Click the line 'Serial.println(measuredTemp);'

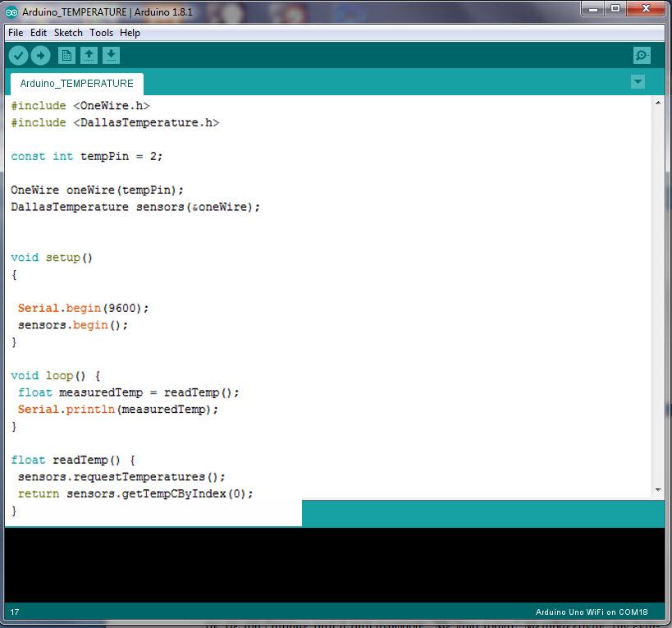click(x=118, y=410)
